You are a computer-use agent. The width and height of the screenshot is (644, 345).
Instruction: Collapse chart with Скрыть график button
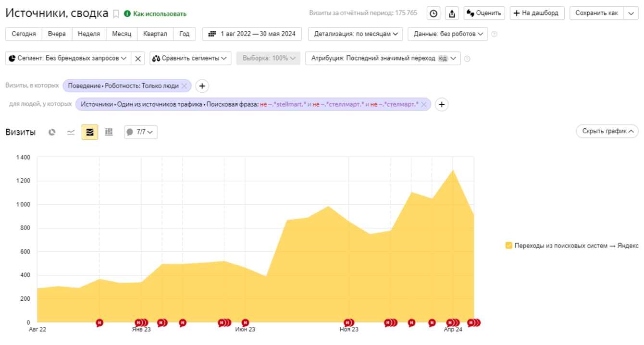(607, 131)
